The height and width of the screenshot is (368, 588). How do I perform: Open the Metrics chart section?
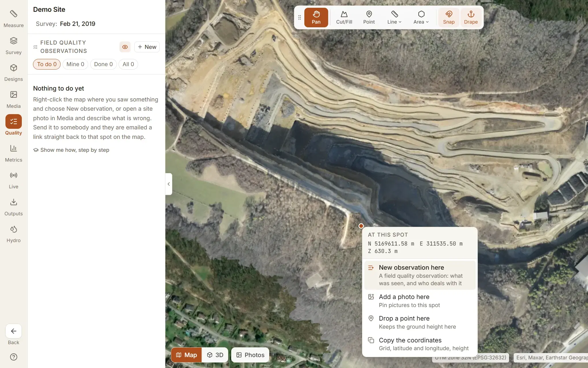13,154
